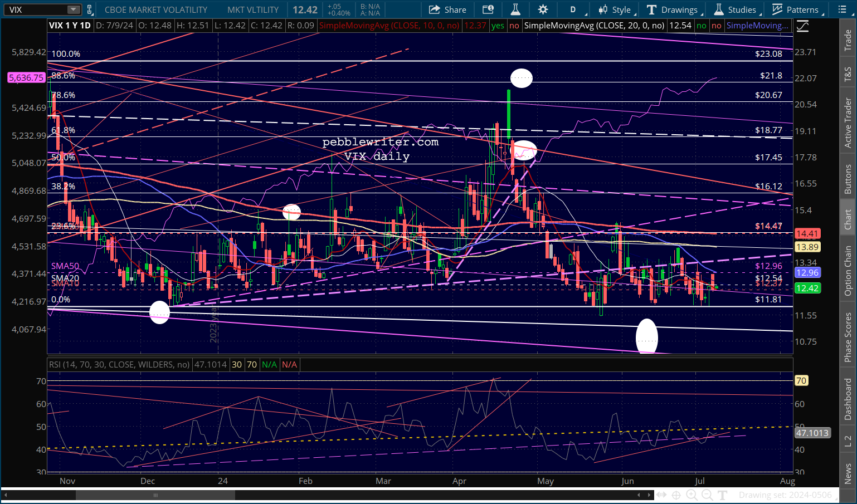Click the expand-contract horizontal arrows icon
The height and width of the screenshot is (504, 857).
click(x=661, y=495)
